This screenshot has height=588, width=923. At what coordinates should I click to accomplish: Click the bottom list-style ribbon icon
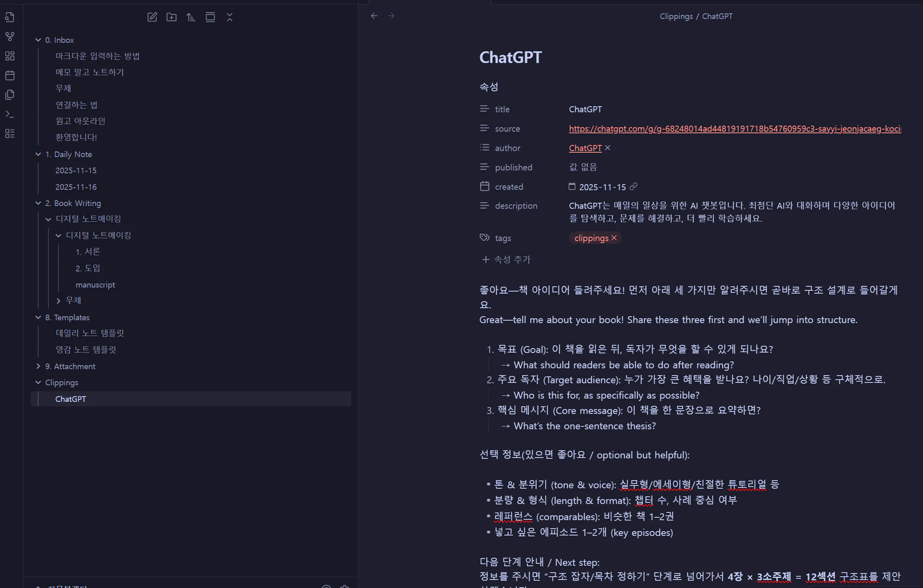click(x=10, y=133)
